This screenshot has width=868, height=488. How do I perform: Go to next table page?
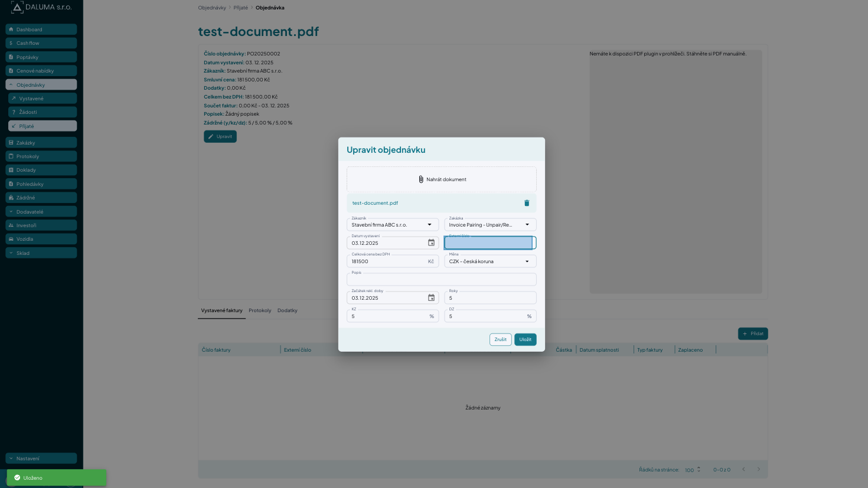tap(759, 470)
